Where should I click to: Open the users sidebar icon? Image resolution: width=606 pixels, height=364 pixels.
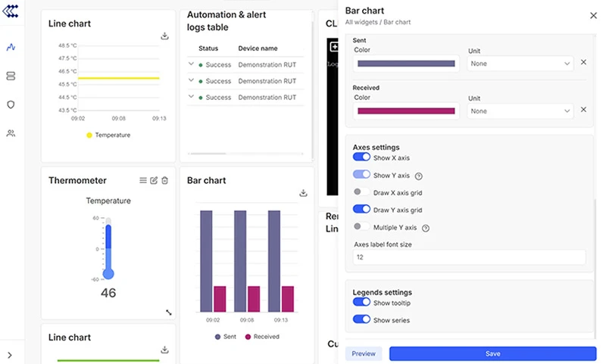pos(11,133)
